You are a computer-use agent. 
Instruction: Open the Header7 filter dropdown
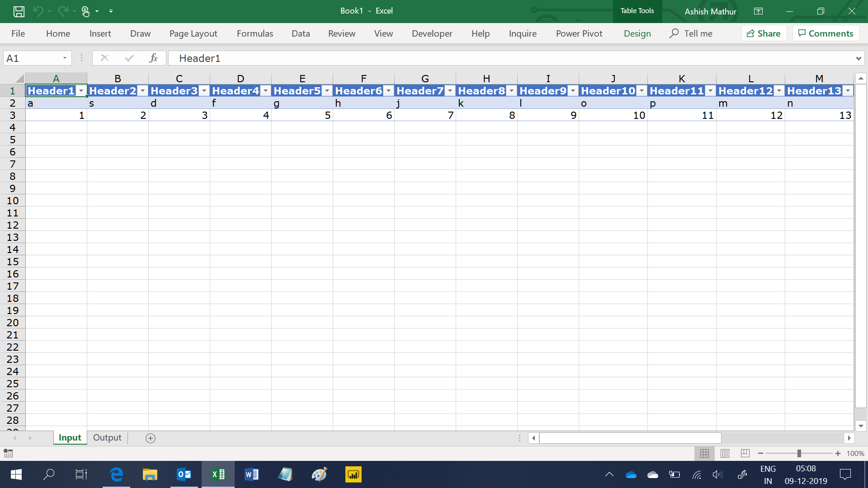(x=450, y=91)
